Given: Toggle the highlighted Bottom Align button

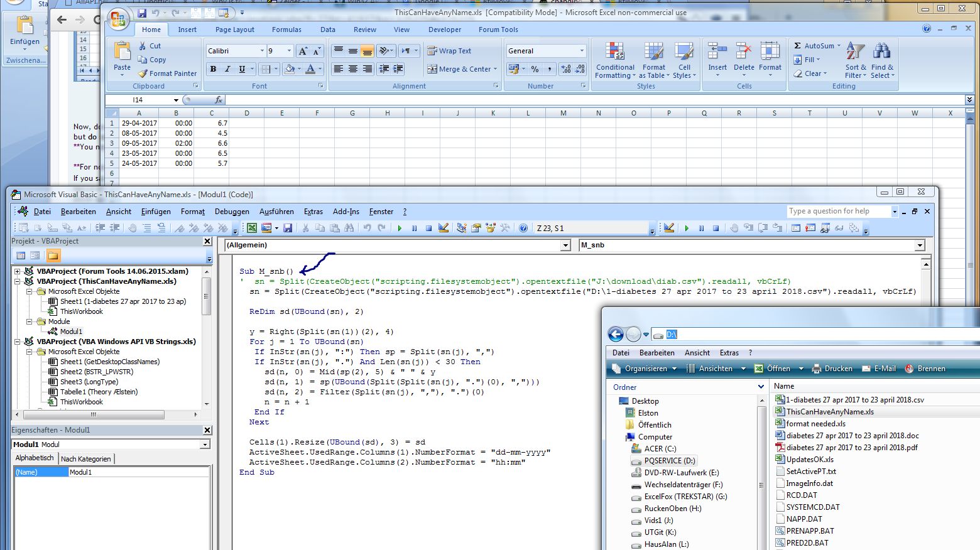Looking at the screenshot, I should [x=367, y=51].
